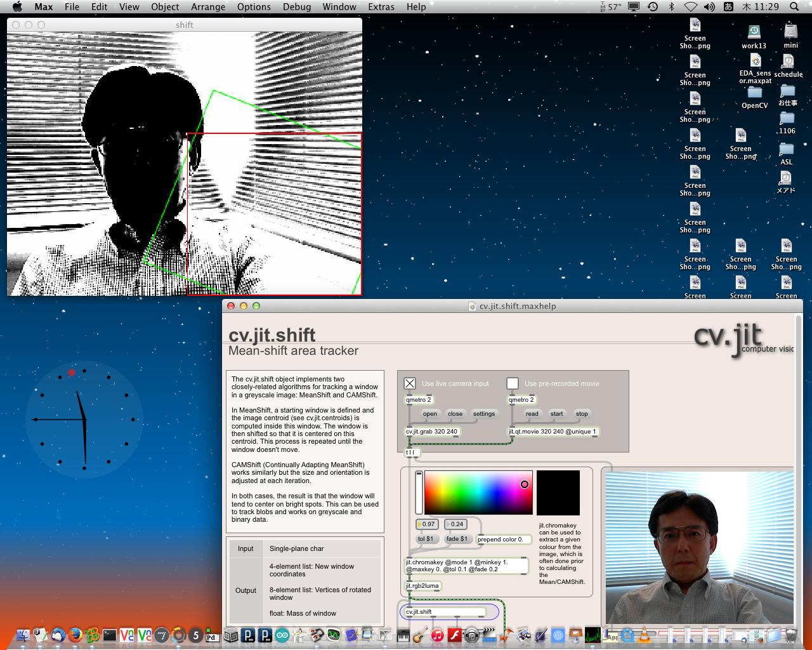The width and height of the screenshot is (812, 650).
Task: Pick a color in the chromakey swatch
Action: click(478, 493)
